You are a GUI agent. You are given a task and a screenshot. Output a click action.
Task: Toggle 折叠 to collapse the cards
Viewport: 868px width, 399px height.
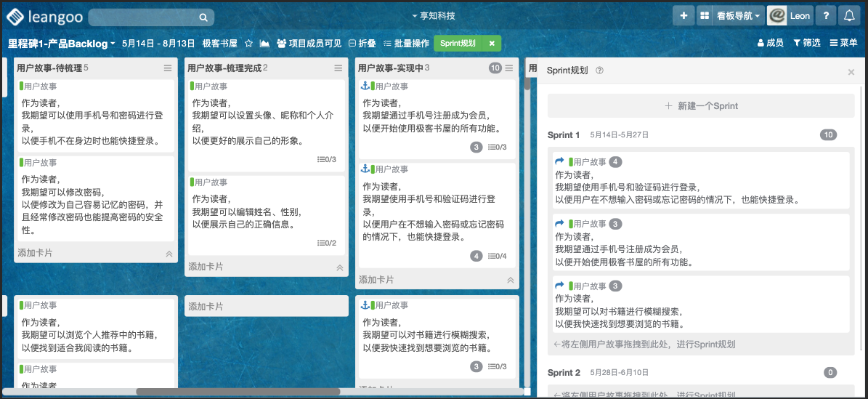point(362,44)
